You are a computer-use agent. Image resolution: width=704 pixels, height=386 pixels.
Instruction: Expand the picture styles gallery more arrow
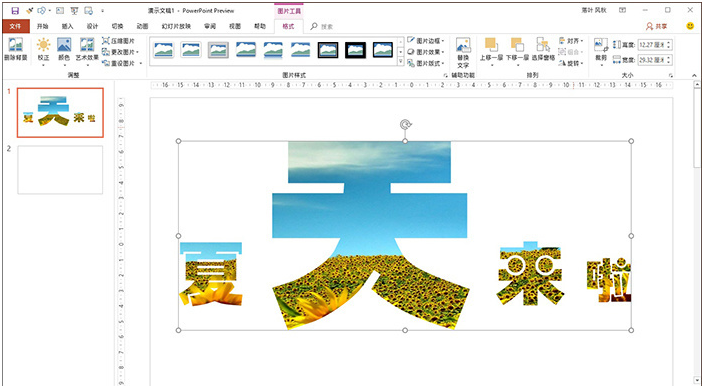(400, 62)
